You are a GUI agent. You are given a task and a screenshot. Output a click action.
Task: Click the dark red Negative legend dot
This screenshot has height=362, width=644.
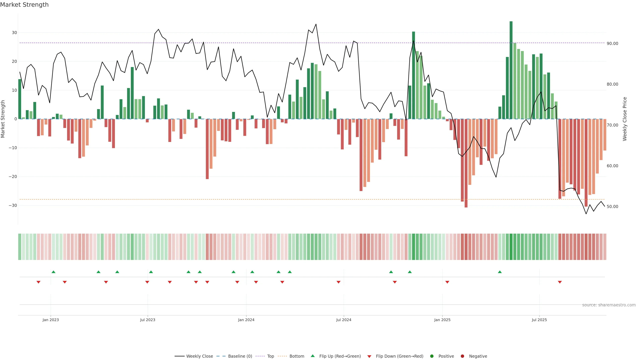pyautogui.click(x=462, y=356)
